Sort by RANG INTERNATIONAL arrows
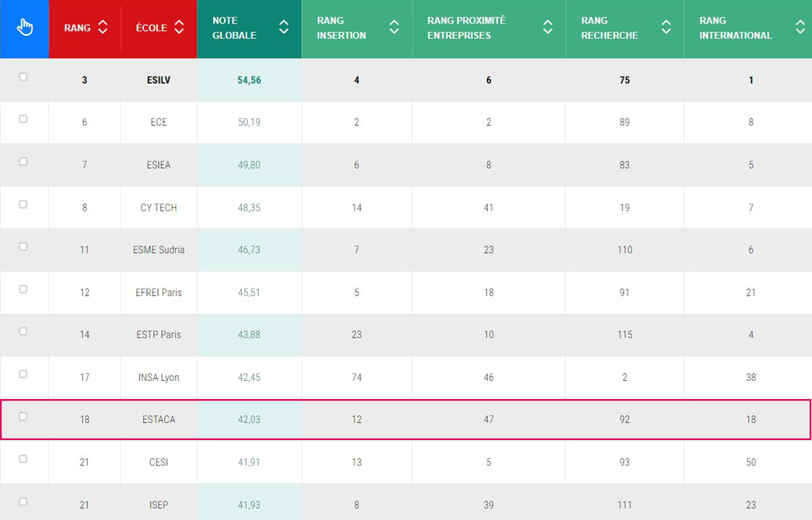This screenshot has height=520, width=812. click(x=800, y=28)
